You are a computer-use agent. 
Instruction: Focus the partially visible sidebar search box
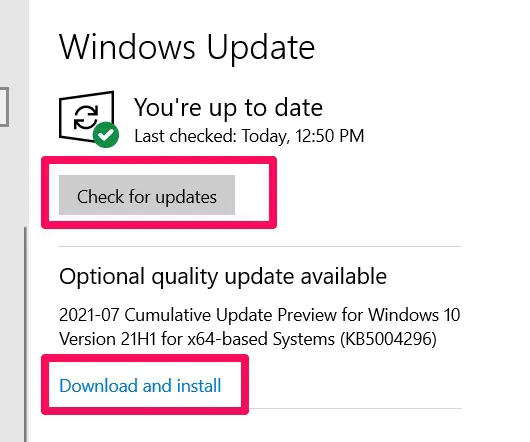tap(4, 107)
